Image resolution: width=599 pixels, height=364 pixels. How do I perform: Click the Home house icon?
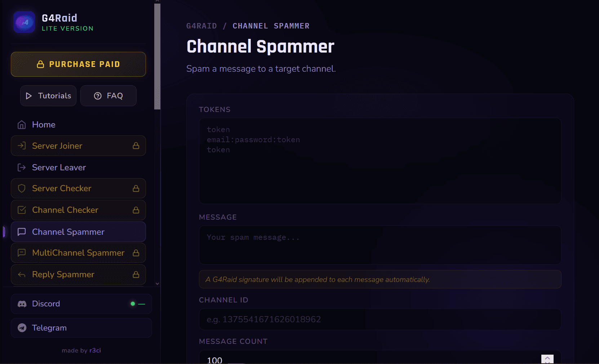[22, 125]
